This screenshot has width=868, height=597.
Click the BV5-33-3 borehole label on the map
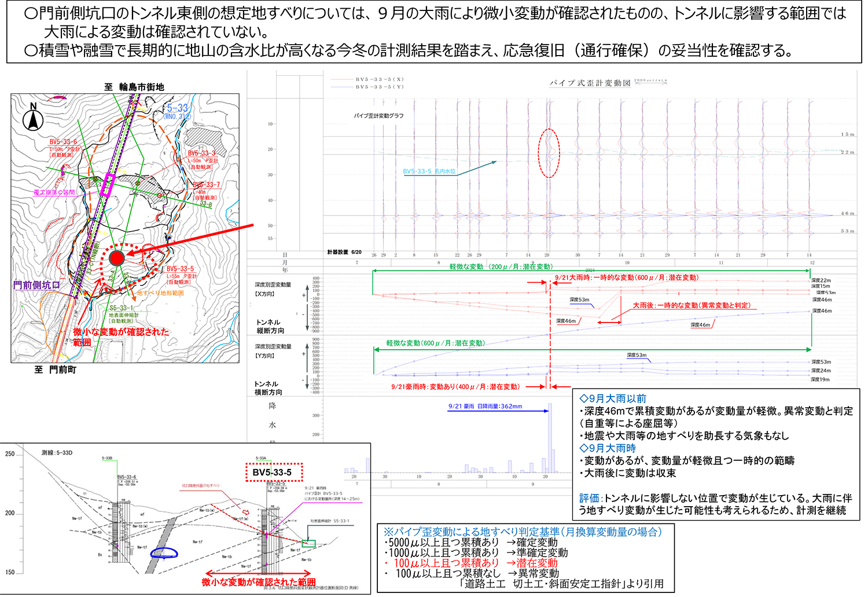[201, 153]
